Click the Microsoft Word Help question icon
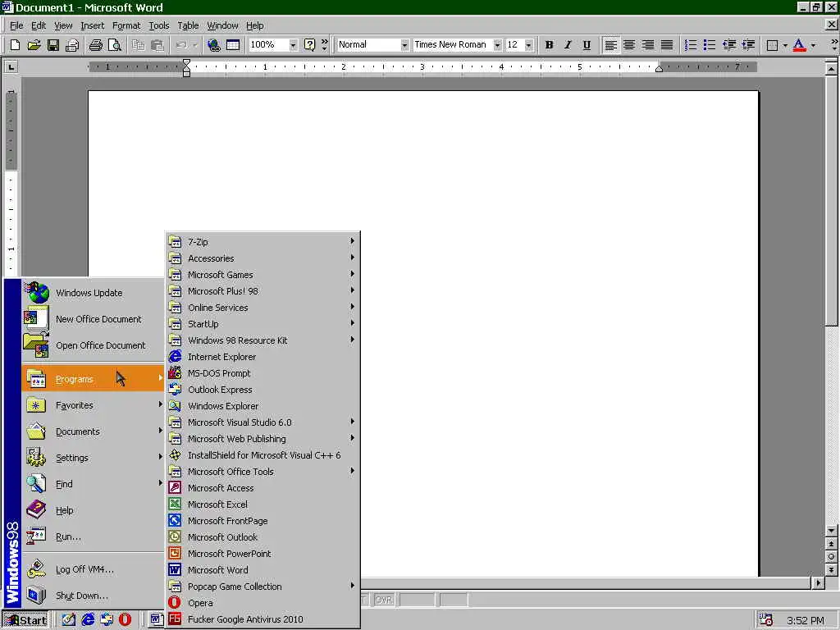The height and width of the screenshot is (630, 840). [309, 45]
